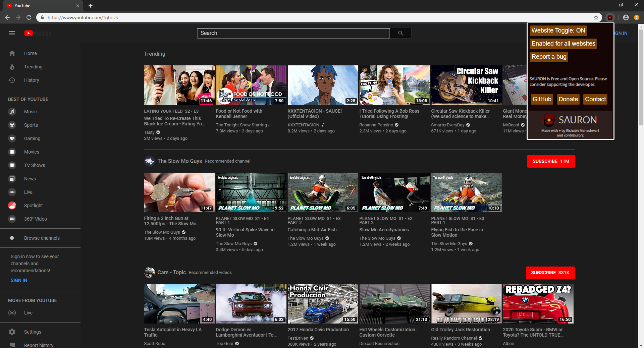Click the History clock icon
Viewport: 644px width, 348px height.
pos(12,80)
